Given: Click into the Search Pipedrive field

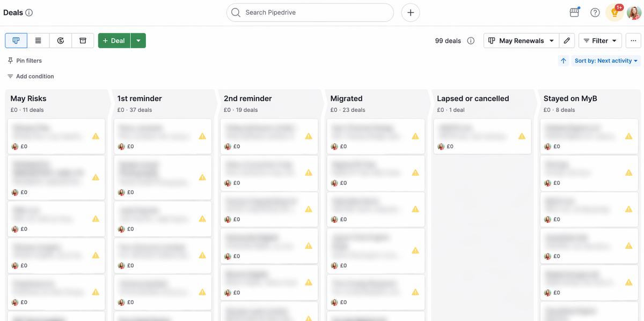Looking at the screenshot, I should 310,12.
